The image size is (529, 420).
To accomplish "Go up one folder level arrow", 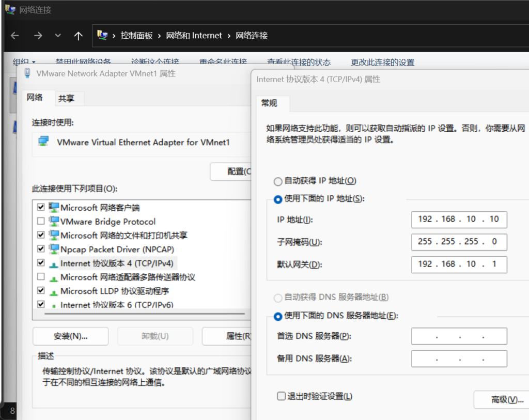I will click(x=78, y=36).
